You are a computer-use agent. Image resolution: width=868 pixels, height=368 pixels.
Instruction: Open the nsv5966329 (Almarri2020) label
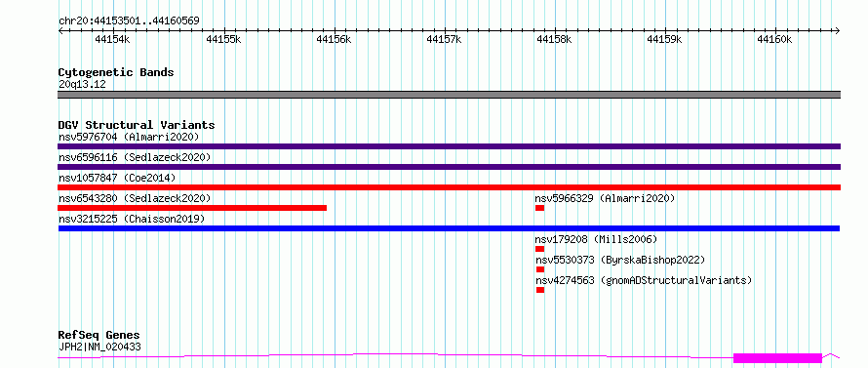pyautogui.click(x=605, y=198)
